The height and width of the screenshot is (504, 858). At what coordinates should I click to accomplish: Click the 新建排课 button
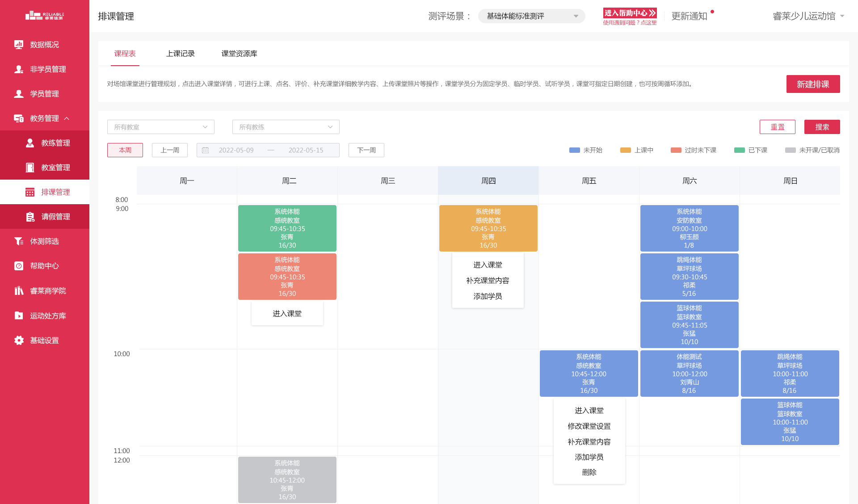pos(813,84)
